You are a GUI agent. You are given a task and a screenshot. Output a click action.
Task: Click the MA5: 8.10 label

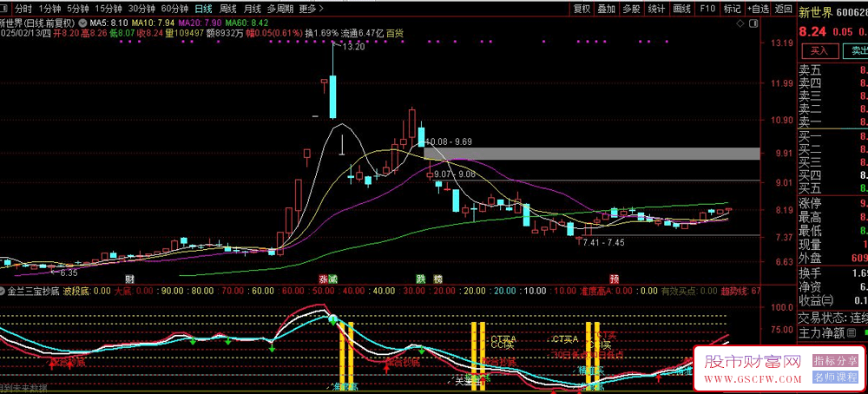pyautogui.click(x=109, y=23)
